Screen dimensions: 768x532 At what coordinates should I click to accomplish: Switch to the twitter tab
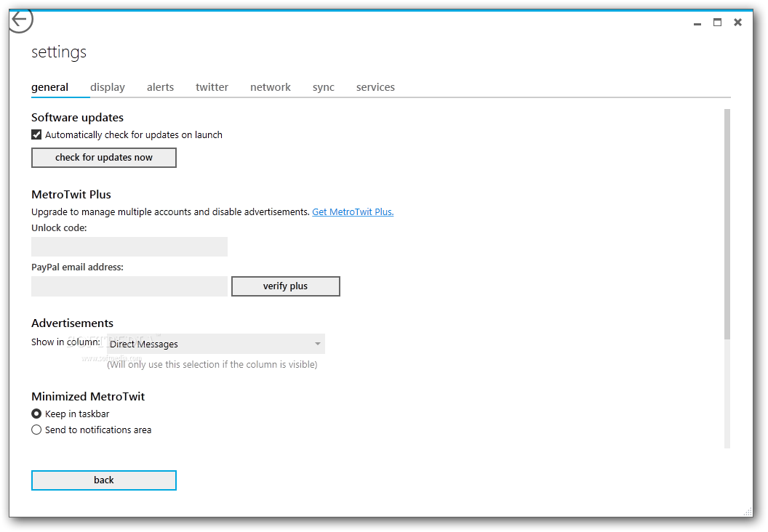[212, 87]
